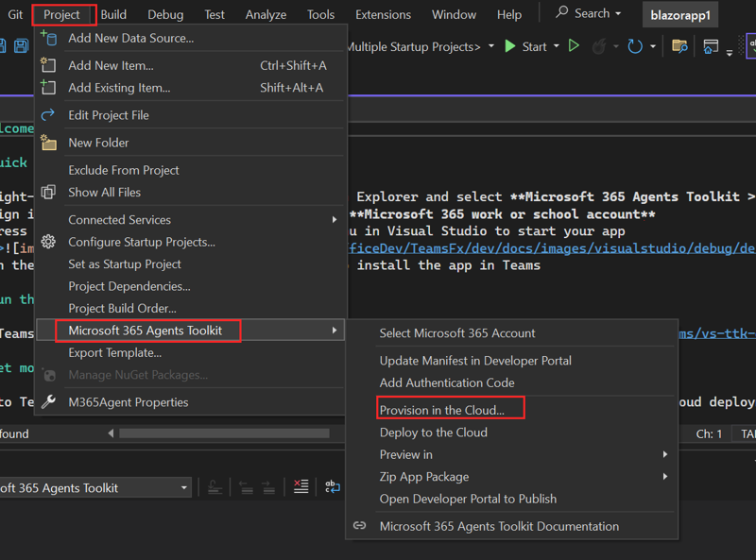Click the New Folder icon
The height and width of the screenshot is (560, 756).
click(x=48, y=143)
